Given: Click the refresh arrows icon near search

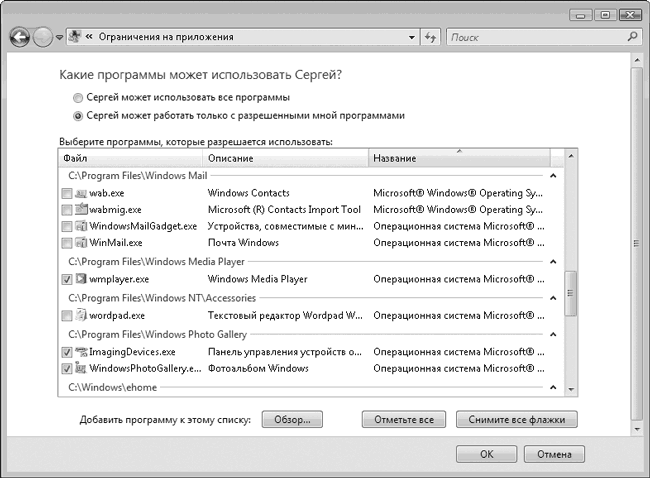Looking at the screenshot, I should pos(430,37).
